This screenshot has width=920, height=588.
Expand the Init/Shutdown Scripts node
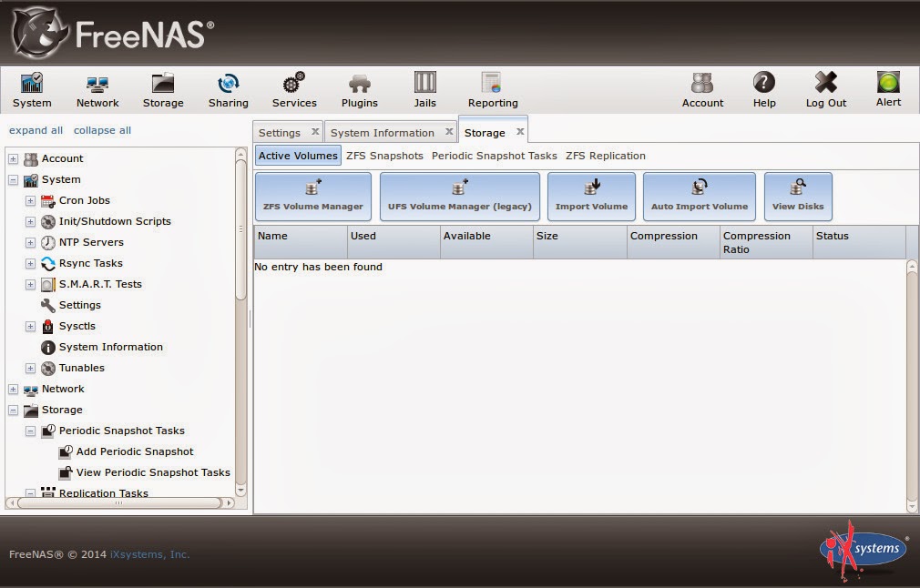[30, 221]
